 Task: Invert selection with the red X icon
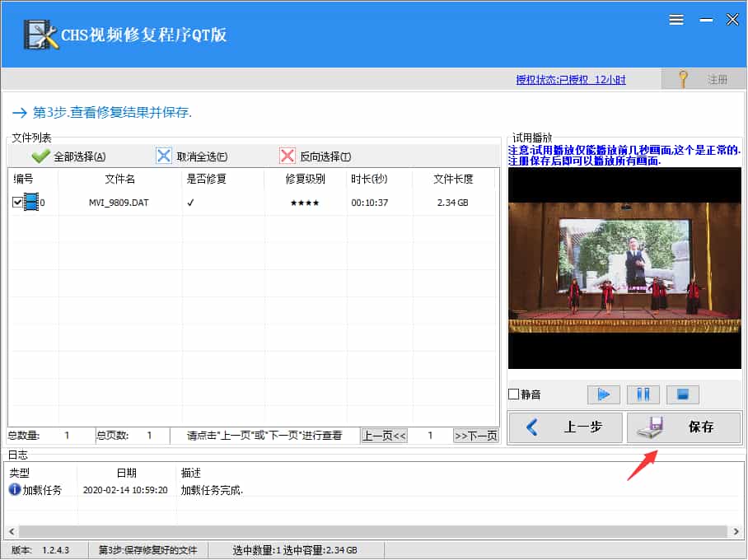(288, 155)
